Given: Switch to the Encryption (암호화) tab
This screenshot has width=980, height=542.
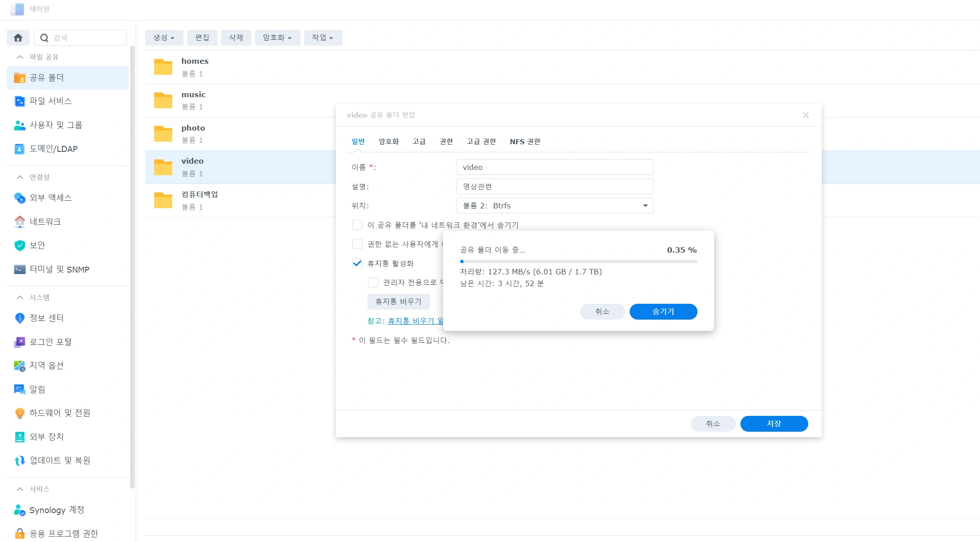Looking at the screenshot, I should [x=388, y=141].
